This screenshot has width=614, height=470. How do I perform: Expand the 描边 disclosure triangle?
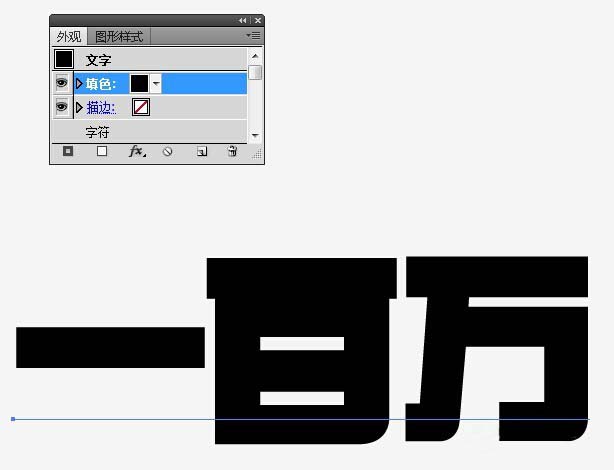point(79,107)
